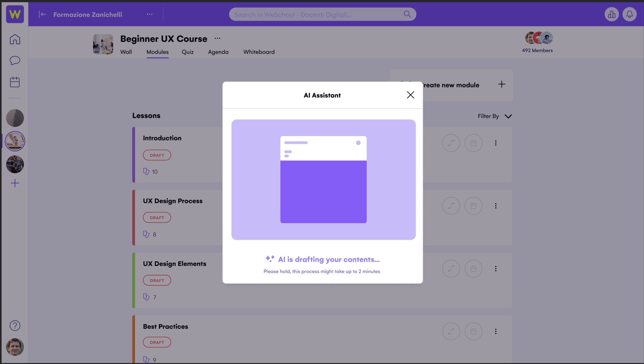Switch to the Agenda tab
Viewport: 644px width, 364px height.
coord(218,52)
